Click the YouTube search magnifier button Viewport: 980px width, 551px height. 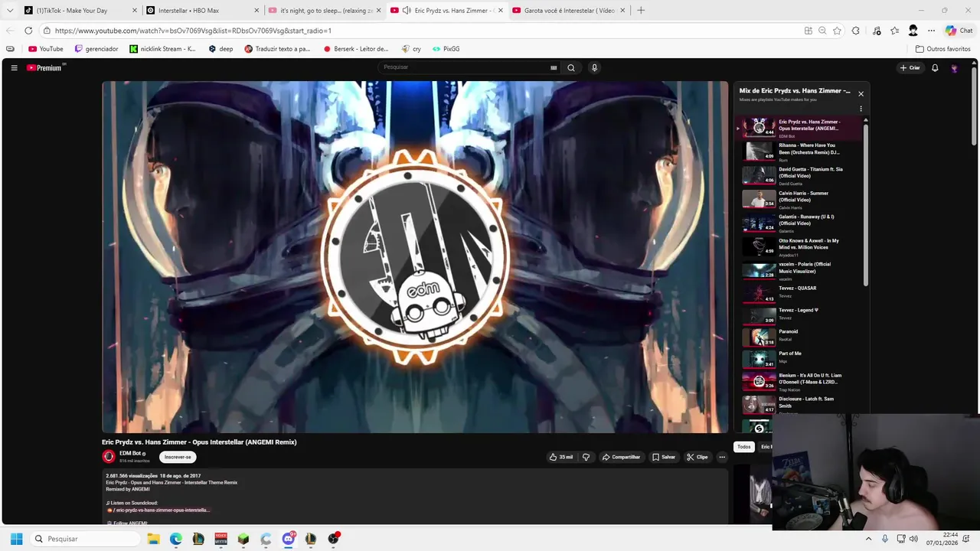point(570,67)
